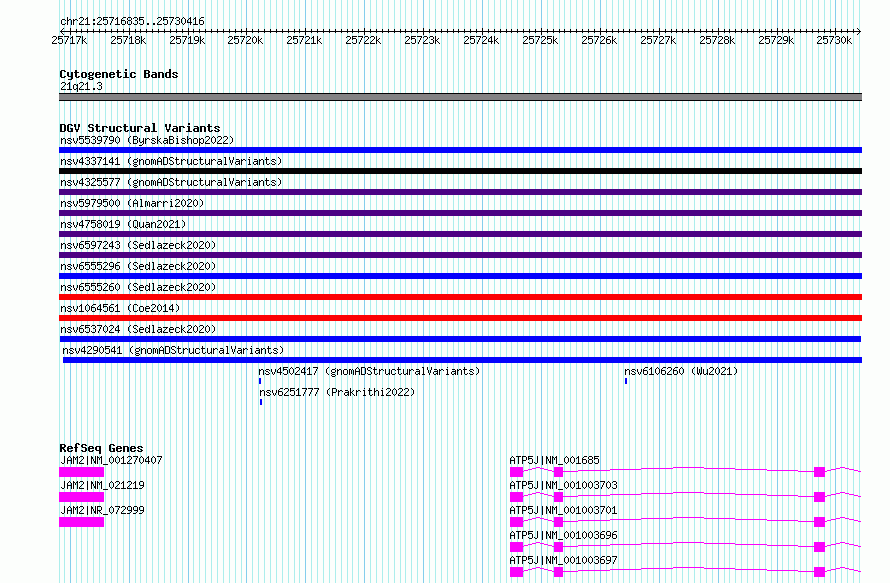Click the gray 21q21.3 cytogenetic band bar

point(460,97)
